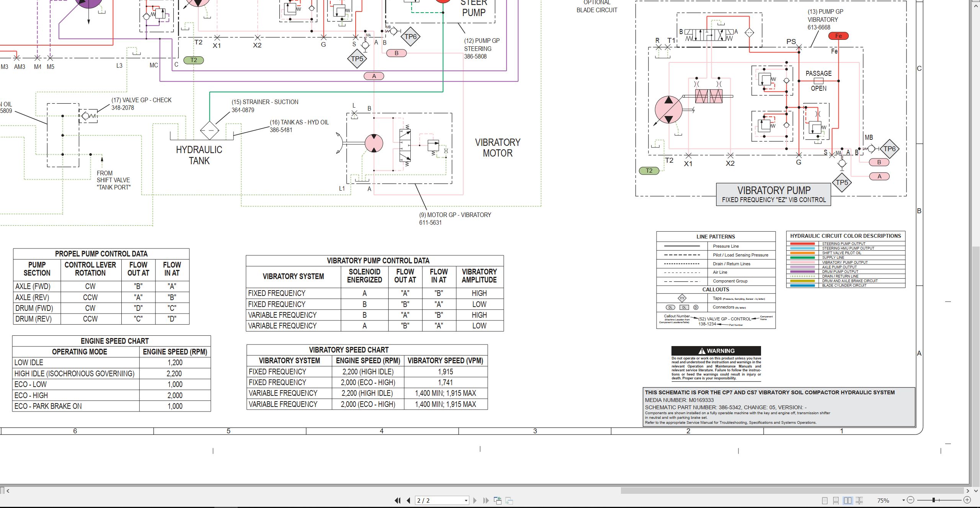Click the VIBRATORY AMPLITUDE column header

(479, 276)
